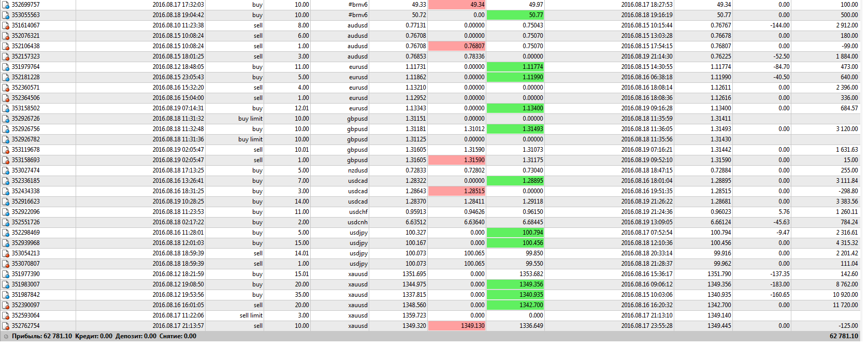The image size is (868, 346).
Task: Select the order icon next to 352181228
Action: point(6,77)
